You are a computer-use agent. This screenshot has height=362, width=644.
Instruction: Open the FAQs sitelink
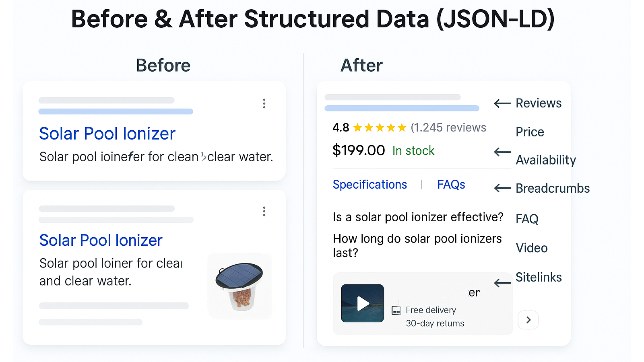coord(451,185)
